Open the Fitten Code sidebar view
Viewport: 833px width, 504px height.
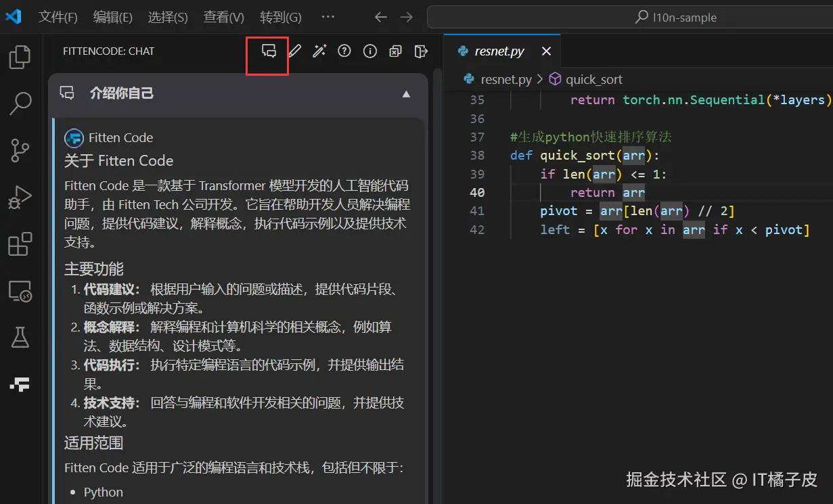pyautogui.click(x=20, y=384)
